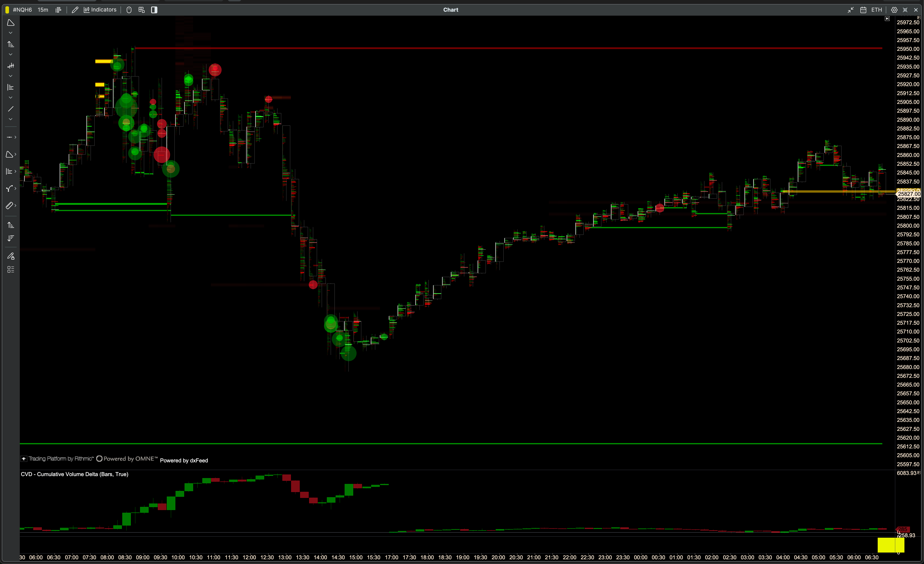The image size is (924, 564).
Task: Open the Indicators menu
Action: click(100, 10)
